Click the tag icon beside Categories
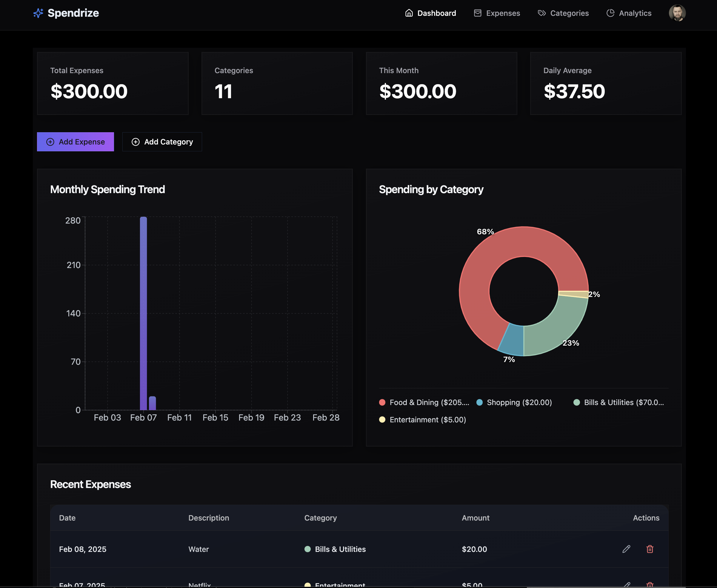Screen dimensions: 717x588 coord(541,13)
